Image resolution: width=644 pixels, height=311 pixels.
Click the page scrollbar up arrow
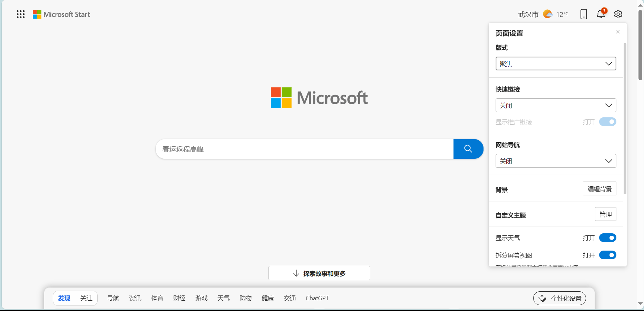[x=641, y=5]
